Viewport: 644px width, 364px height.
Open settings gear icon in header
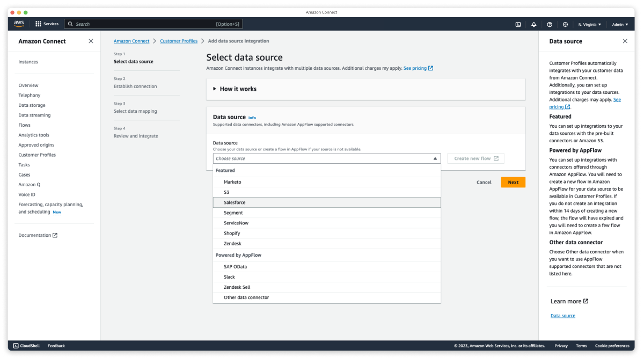click(565, 24)
